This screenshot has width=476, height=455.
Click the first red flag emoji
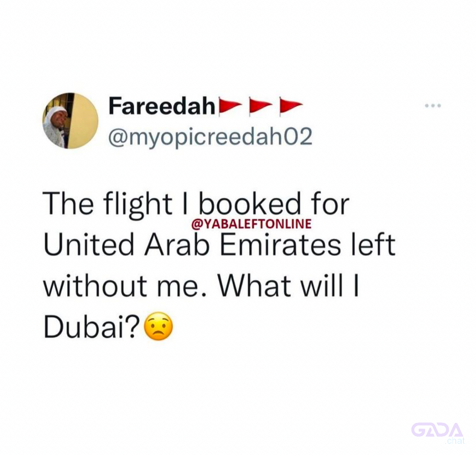click(229, 106)
